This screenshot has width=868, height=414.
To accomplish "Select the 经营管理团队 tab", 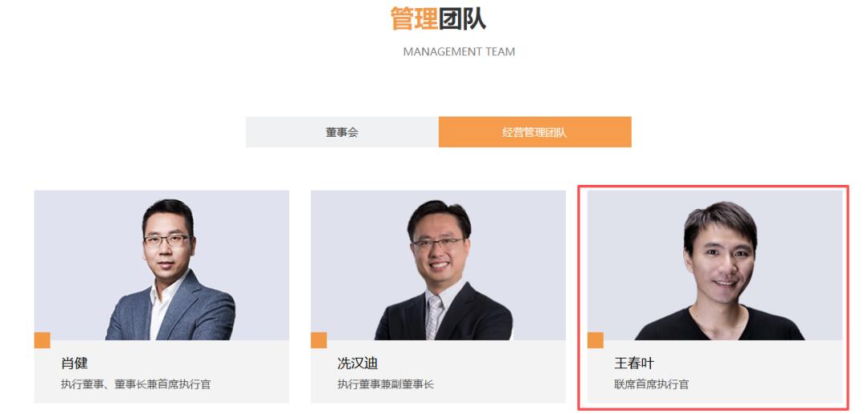I will 534,132.
